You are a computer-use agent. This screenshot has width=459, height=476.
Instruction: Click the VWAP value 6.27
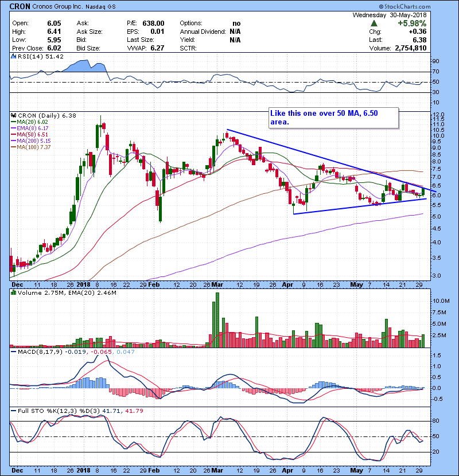(x=157, y=48)
